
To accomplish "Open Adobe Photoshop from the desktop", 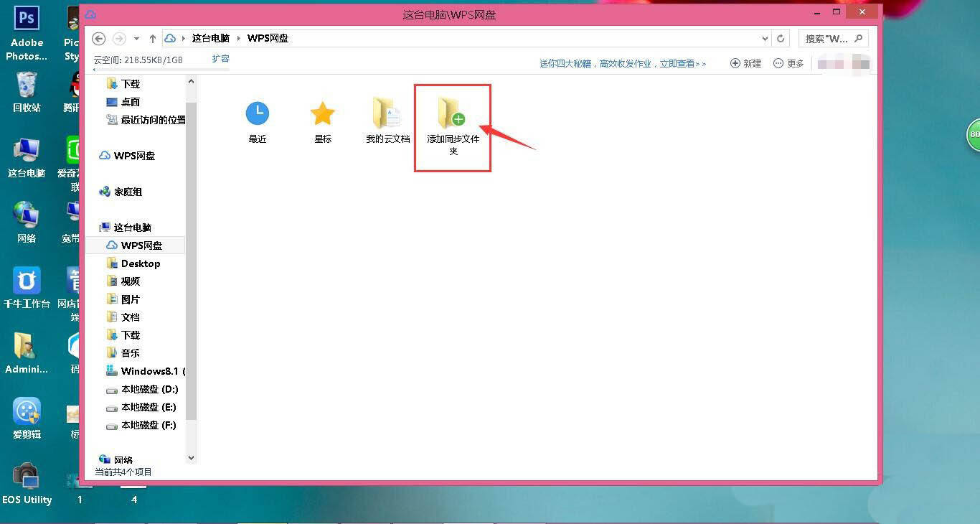I will pos(26,18).
